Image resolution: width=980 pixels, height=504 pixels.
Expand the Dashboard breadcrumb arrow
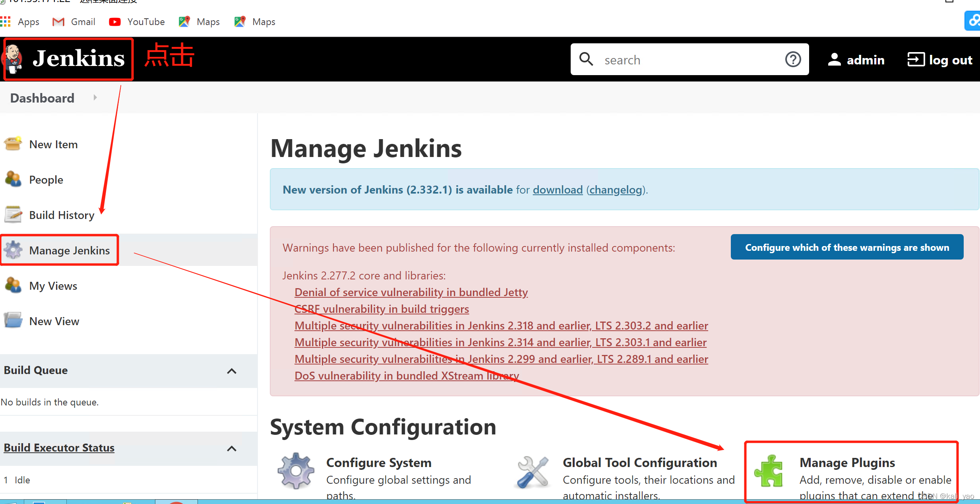point(95,97)
